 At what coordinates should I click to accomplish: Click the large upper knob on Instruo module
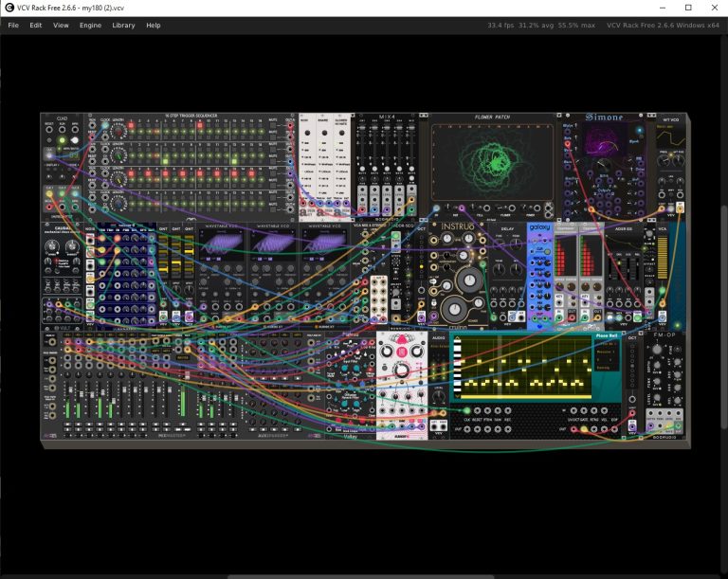tap(470, 280)
